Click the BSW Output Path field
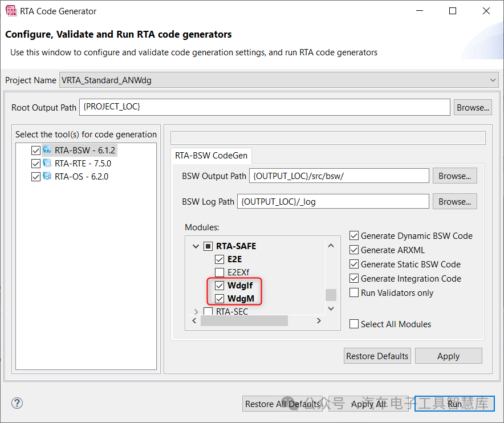The height and width of the screenshot is (423, 504). pos(339,176)
